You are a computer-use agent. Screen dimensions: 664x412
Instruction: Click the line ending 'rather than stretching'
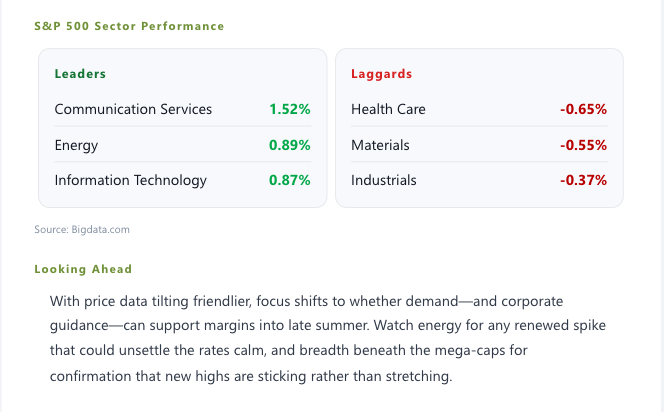pyautogui.click(x=251, y=376)
